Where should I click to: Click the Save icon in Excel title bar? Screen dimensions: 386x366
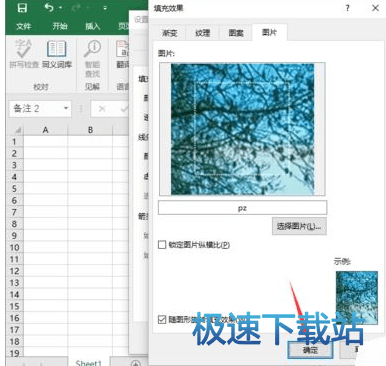click(x=22, y=7)
